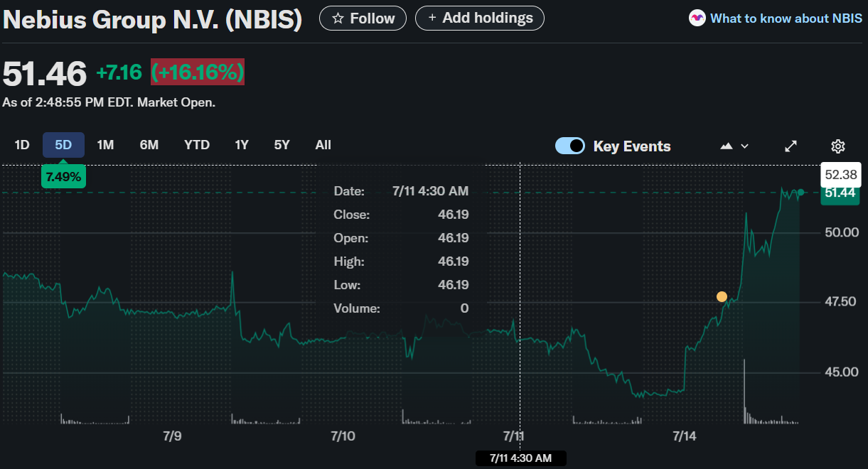Click the tooltip Date 7/11 4:30 AM
This screenshot has height=469, width=868.
[x=430, y=191]
